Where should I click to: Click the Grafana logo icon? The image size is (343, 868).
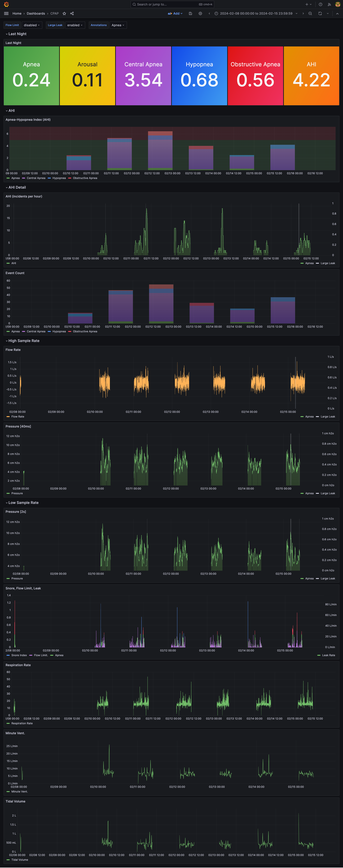(6, 4)
